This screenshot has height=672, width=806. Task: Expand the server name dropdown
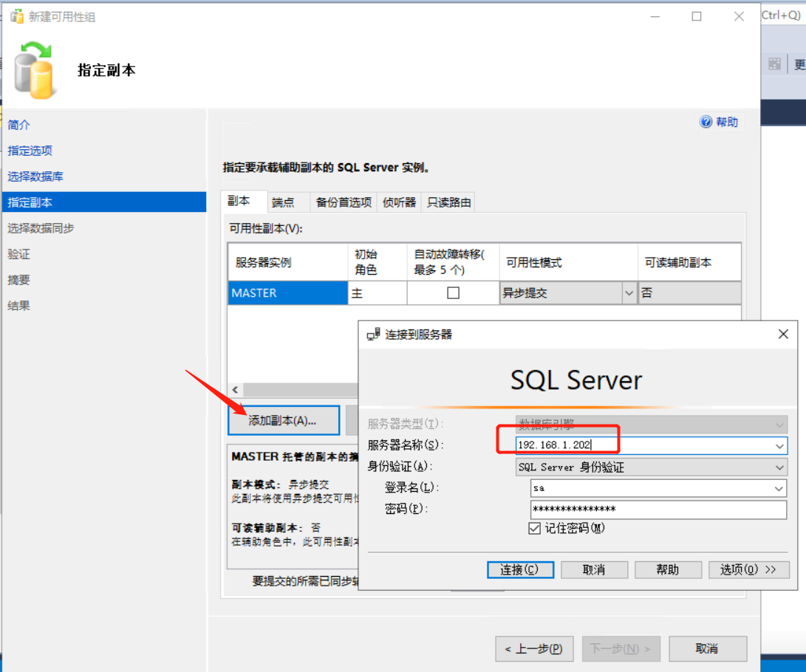pyautogui.click(x=779, y=445)
